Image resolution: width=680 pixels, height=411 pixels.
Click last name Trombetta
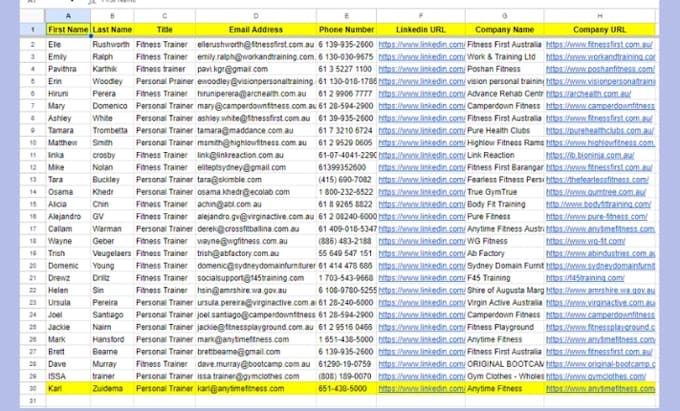(110, 130)
